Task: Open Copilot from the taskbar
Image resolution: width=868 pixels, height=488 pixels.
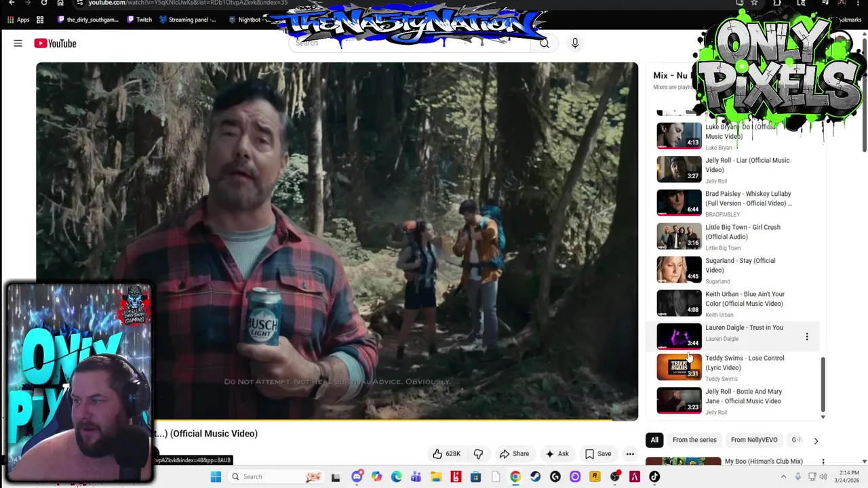Action: [x=376, y=477]
